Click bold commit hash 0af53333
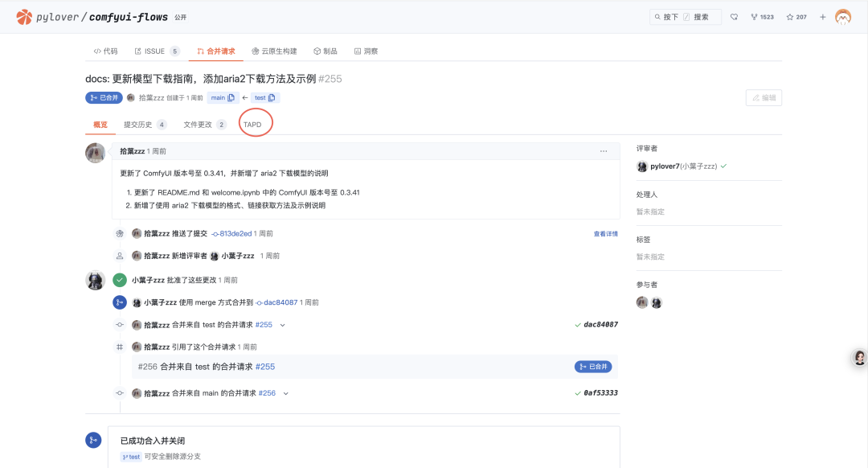 (x=600, y=392)
